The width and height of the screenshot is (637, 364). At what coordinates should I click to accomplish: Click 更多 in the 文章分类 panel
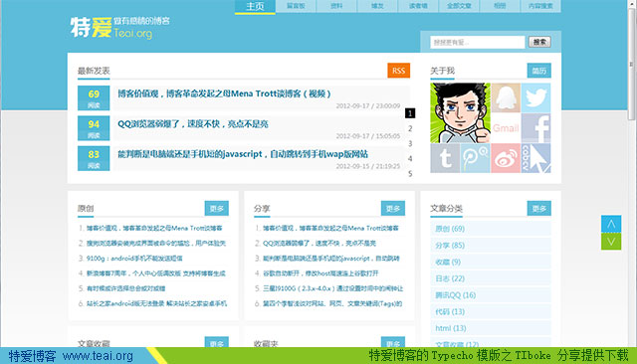pos(539,209)
